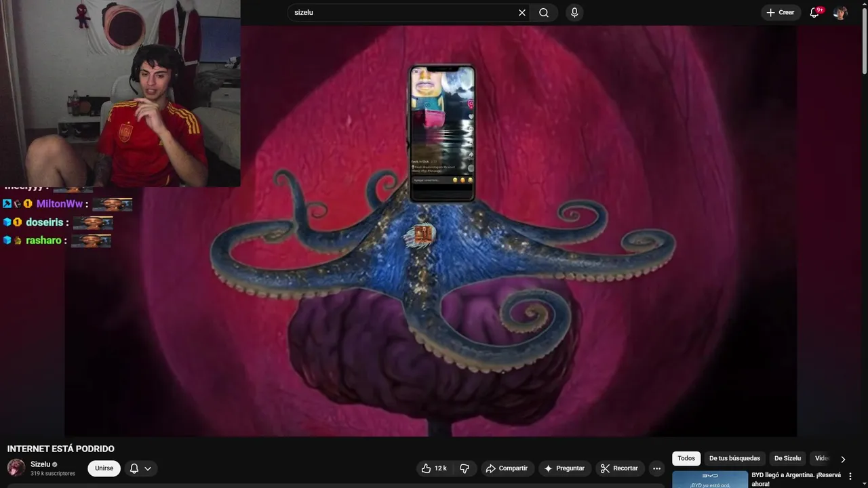Clear the search box text

point(522,12)
